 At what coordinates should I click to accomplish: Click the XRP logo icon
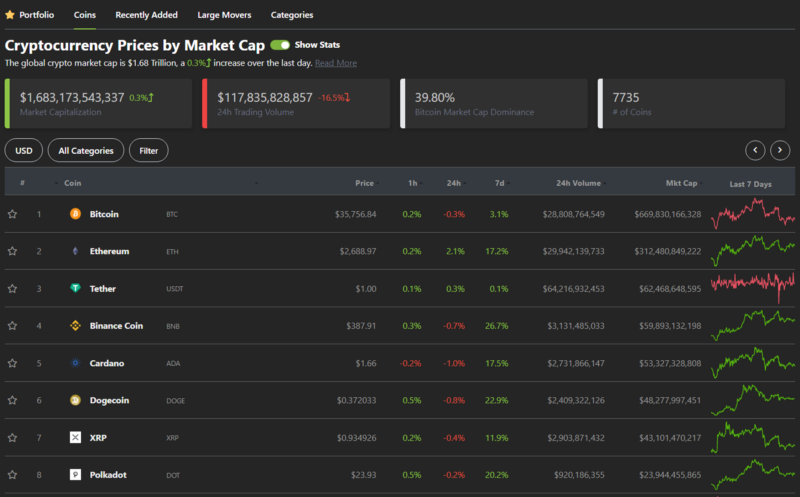[75, 437]
